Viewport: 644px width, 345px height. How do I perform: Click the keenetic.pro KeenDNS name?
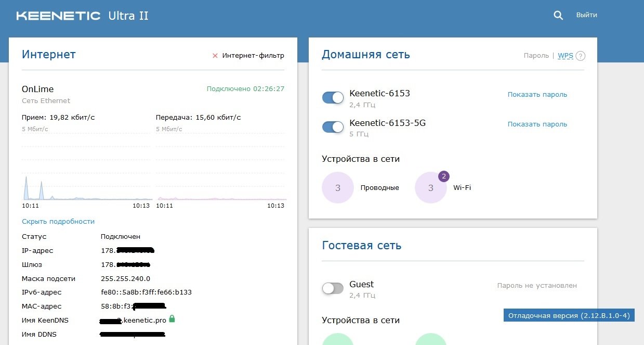(x=134, y=320)
